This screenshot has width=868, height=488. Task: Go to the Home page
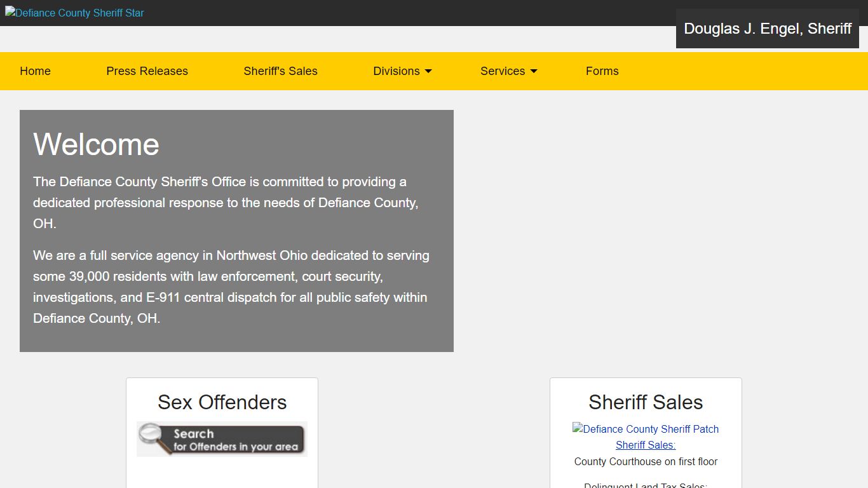[x=35, y=71]
